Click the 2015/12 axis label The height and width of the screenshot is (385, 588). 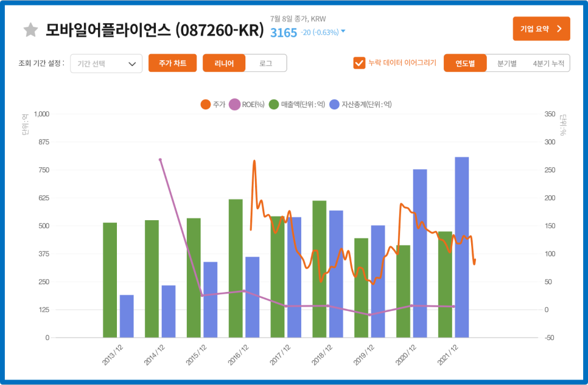(x=196, y=355)
